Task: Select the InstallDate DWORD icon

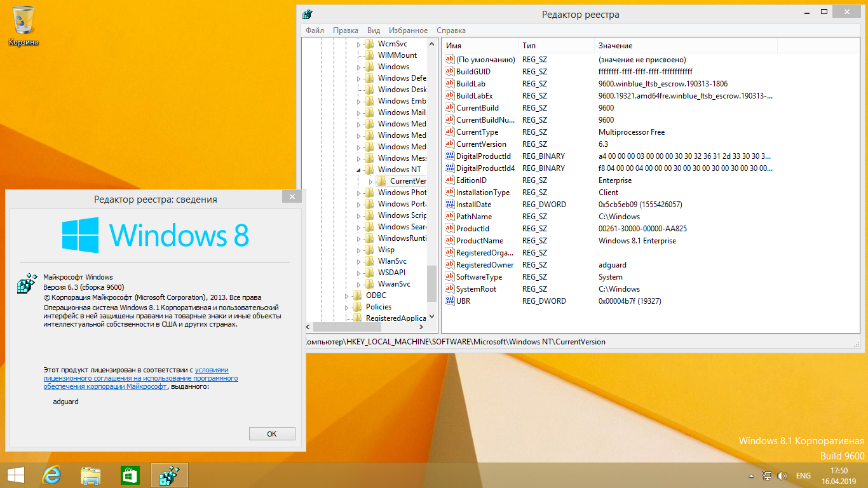Action: tap(450, 205)
